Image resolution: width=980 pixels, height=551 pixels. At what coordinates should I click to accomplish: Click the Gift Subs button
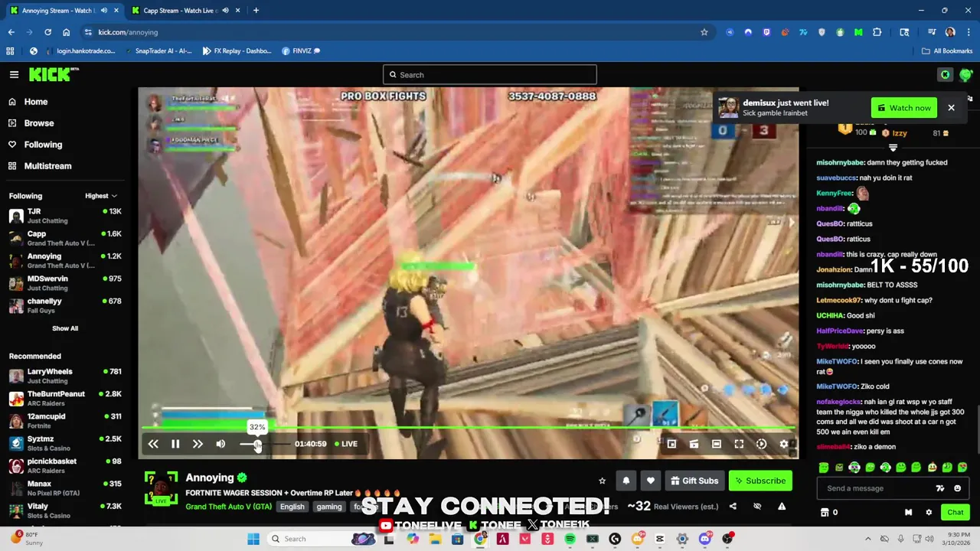coord(694,481)
